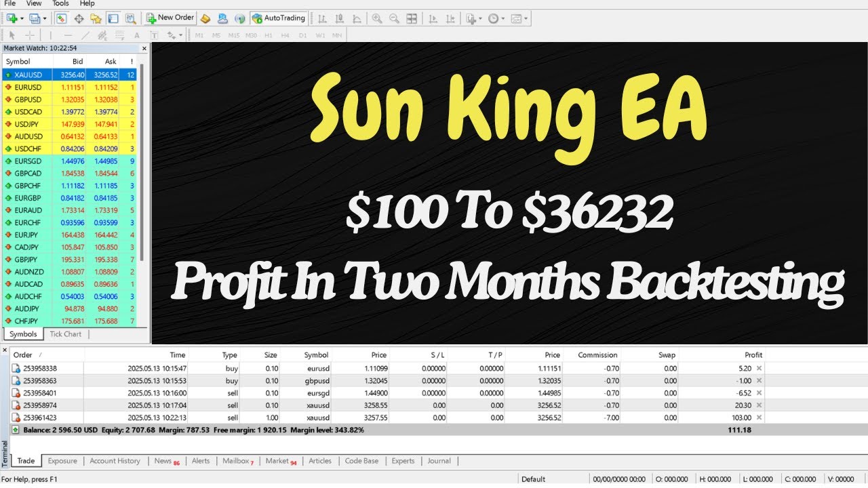Toggle chart Auto Scroll icon
868x488 pixels.
[x=433, y=18]
